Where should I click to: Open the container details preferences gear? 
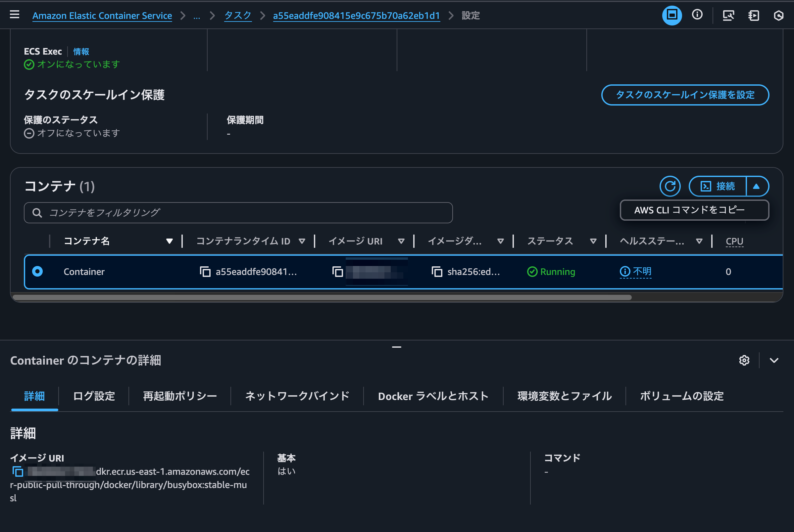(744, 360)
